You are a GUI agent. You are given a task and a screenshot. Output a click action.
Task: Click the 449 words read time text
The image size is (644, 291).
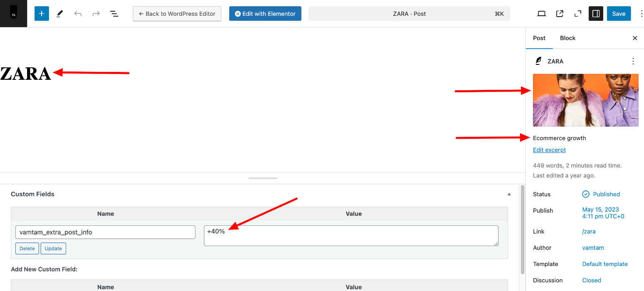tap(577, 165)
